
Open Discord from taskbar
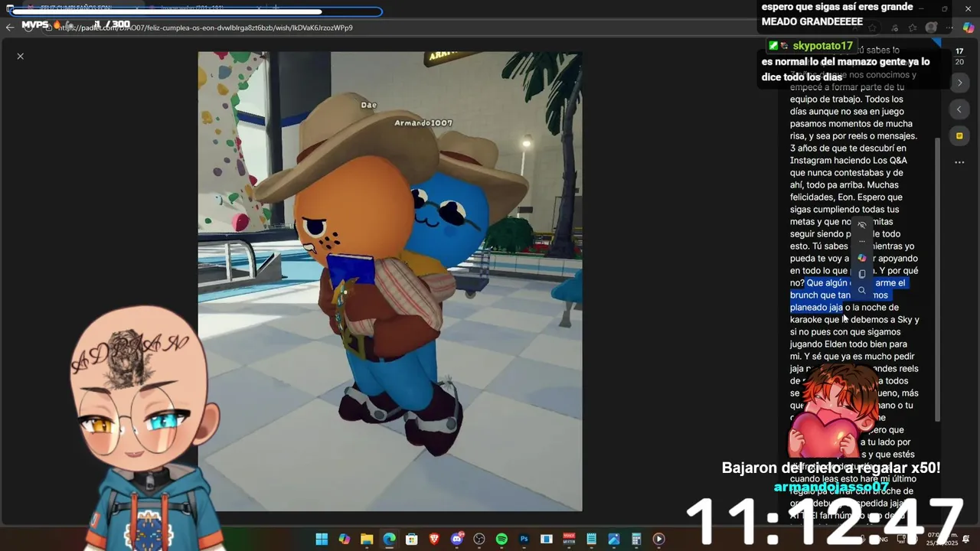pos(457,539)
